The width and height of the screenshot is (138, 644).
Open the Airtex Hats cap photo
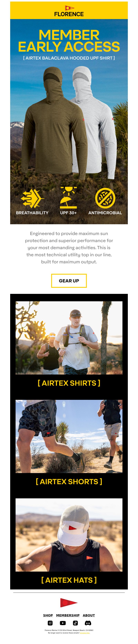click(x=69, y=535)
